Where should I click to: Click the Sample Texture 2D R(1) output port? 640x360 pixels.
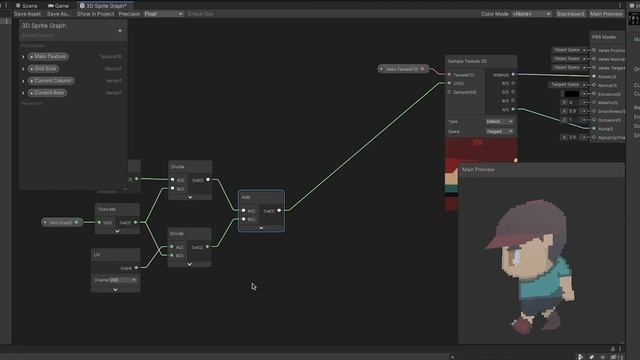513,83
